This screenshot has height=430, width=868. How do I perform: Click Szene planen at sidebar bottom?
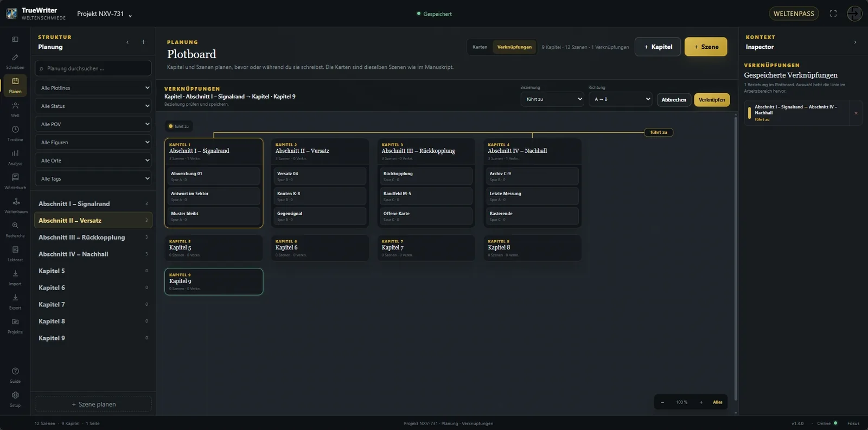(93, 405)
